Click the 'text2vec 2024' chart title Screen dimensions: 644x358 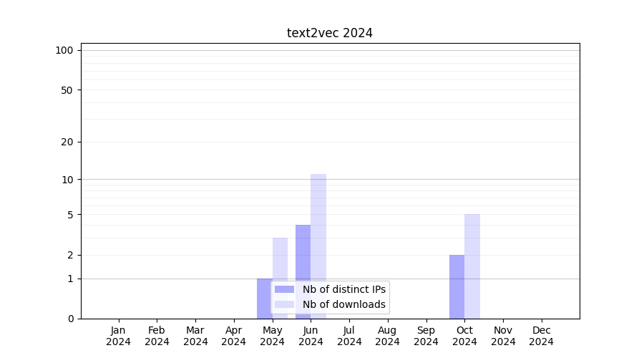click(329, 33)
